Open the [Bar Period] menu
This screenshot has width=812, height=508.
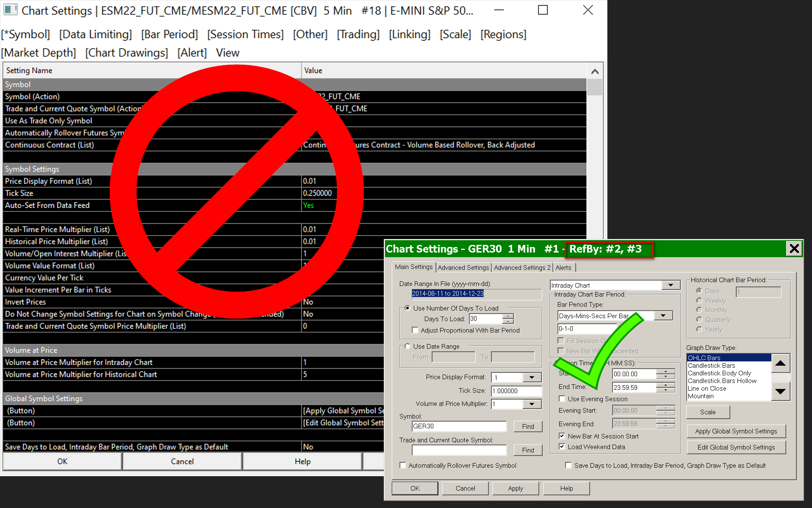coord(169,34)
